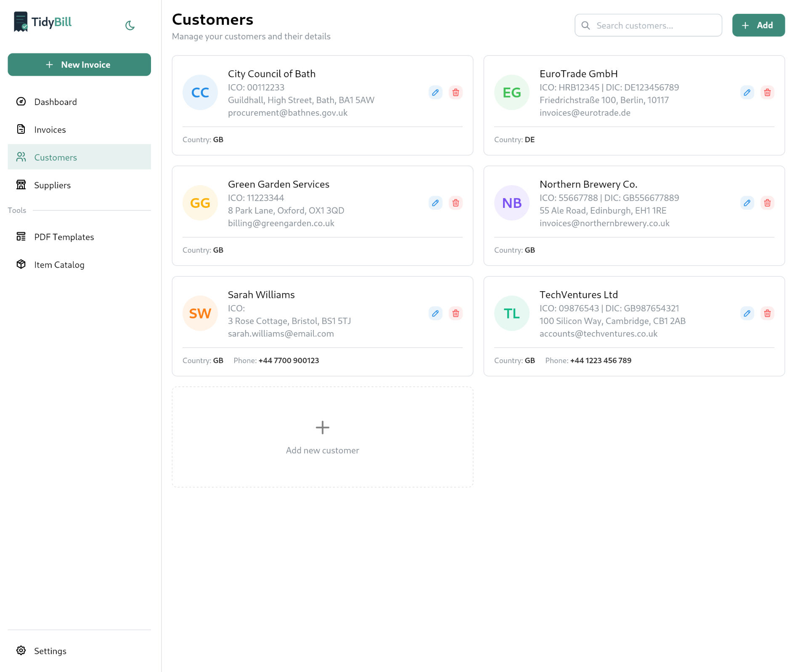Click edit pencil for EuroTrade GmbH
The height and width of the screenshot is (672, 795).
(747, 93)
